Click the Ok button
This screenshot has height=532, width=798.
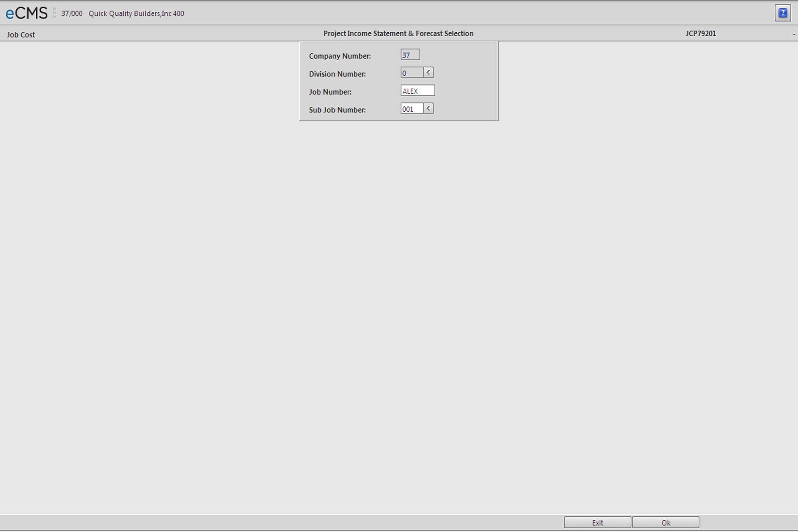tap(666, 523)
